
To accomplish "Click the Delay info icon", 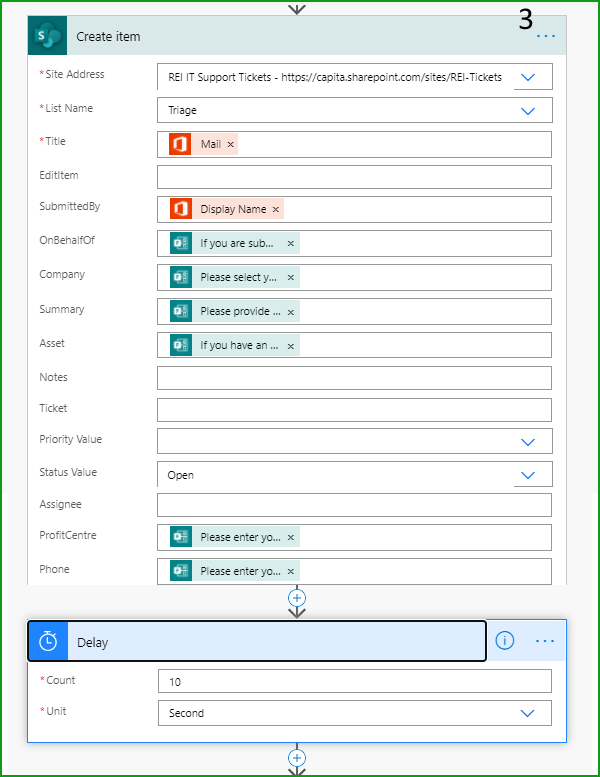I will coord(504,640).
